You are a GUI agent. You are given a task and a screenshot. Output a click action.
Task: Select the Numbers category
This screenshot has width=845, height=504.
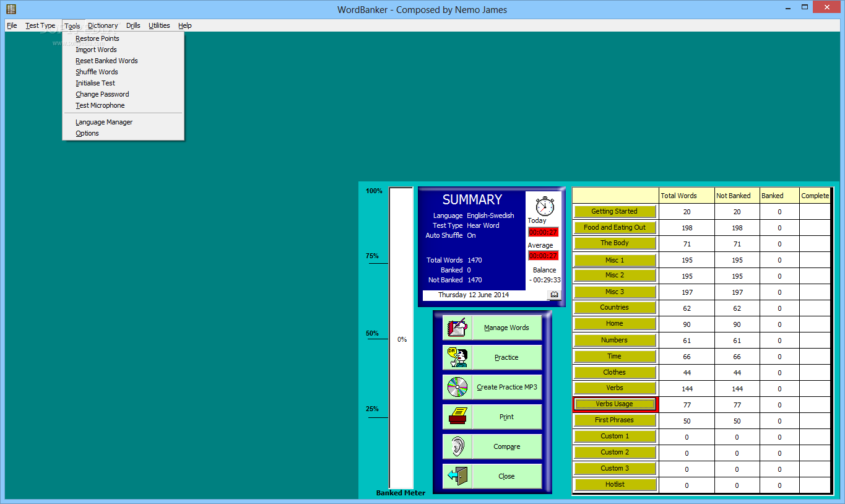pos(615,340)
